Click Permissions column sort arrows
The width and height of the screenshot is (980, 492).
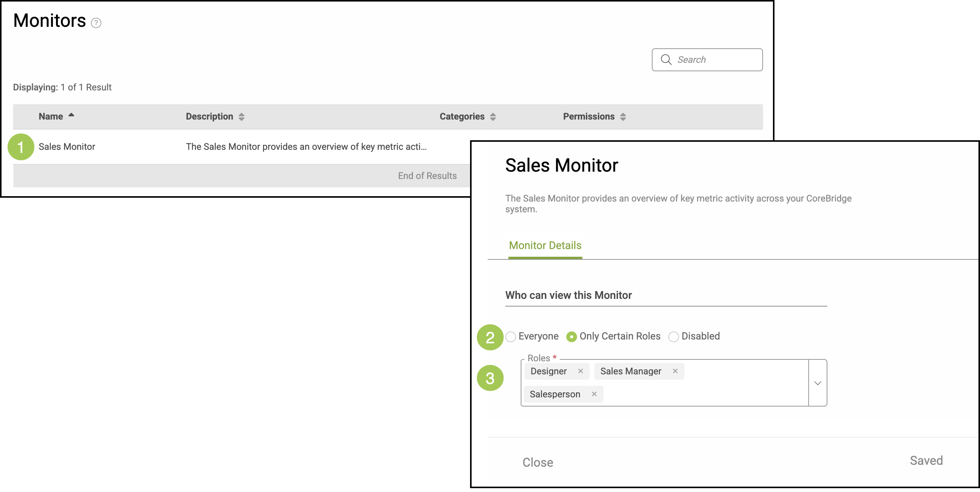point(623,117)
